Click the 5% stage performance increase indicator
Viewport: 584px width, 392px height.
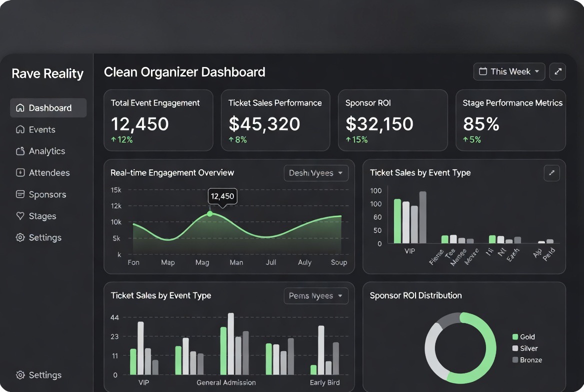472,139
